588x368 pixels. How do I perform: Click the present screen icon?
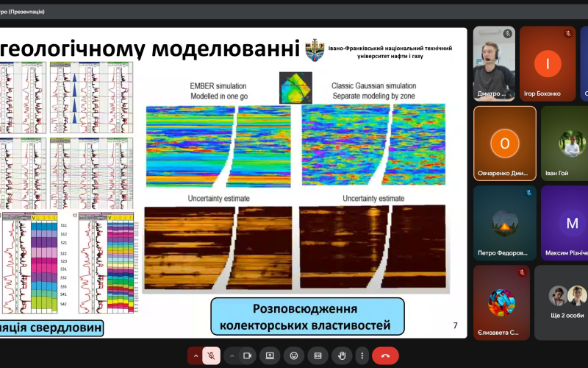point(270,355)
